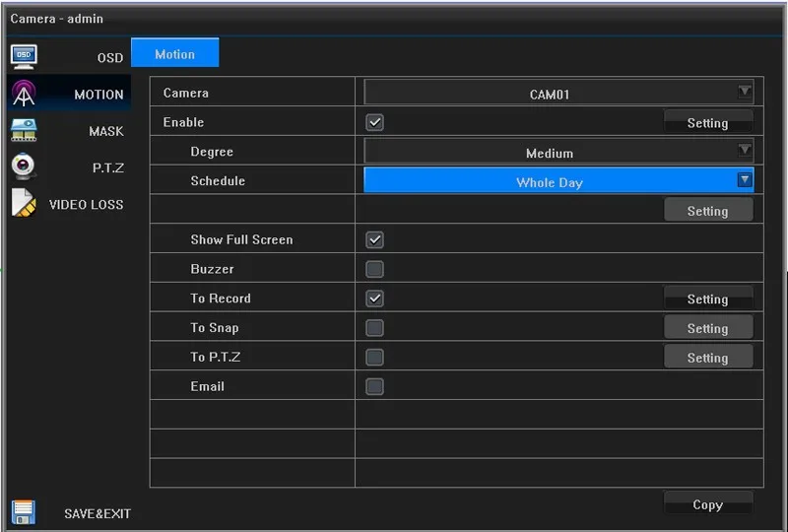The image size is (788, 532).
Task: Click the Buzzer label
Action: click(x=212, y=269)
